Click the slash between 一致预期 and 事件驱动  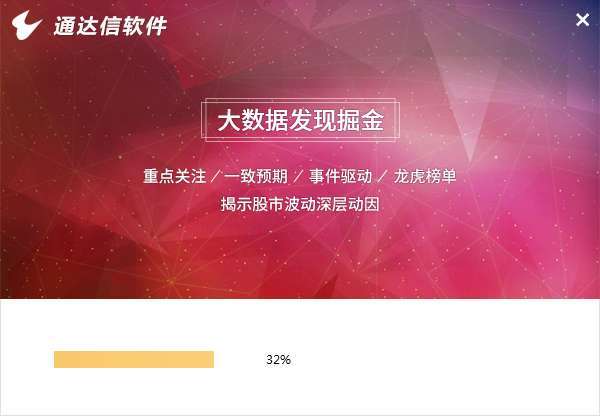[x=298, y=177]
